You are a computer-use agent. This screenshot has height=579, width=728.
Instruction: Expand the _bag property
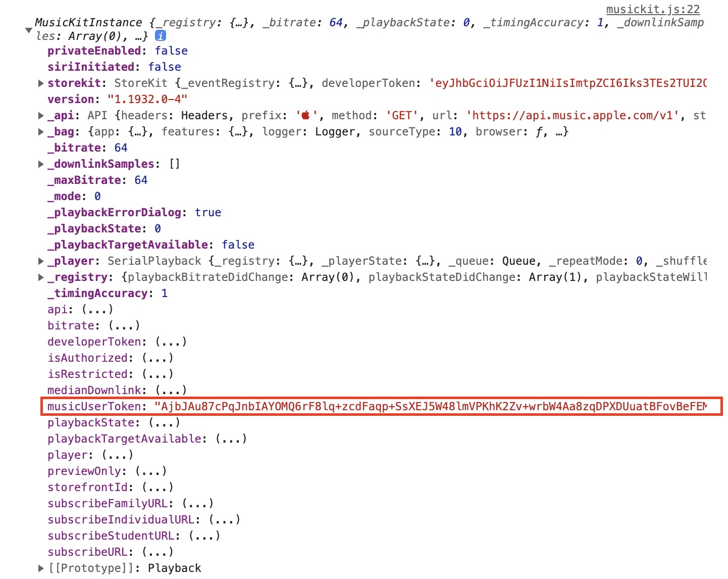(x=41, y=131)
